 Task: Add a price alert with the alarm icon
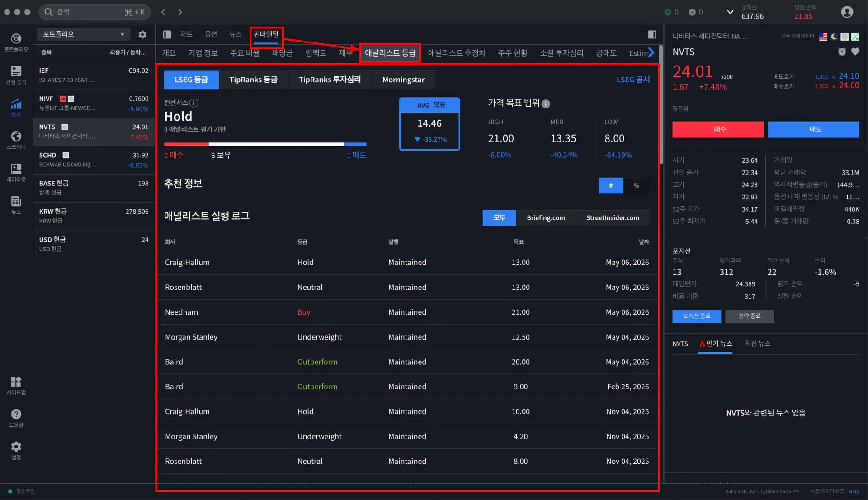click(x=842, y=52)
